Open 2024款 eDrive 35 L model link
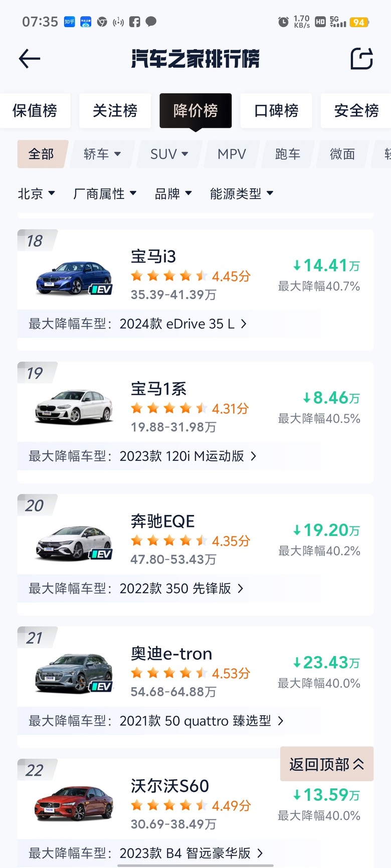The width and height of the screenshot is (391, 868). tap(183, 324)
